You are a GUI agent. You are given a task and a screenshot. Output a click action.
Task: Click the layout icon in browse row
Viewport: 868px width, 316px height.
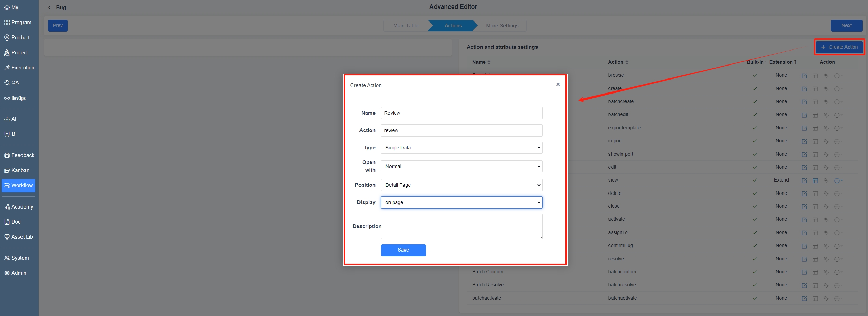[x=815, y=76]
